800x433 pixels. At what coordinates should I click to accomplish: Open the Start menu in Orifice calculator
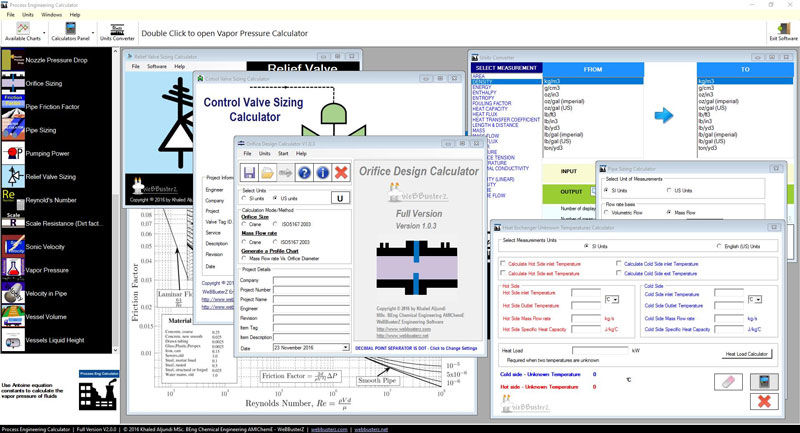(285, 154)
